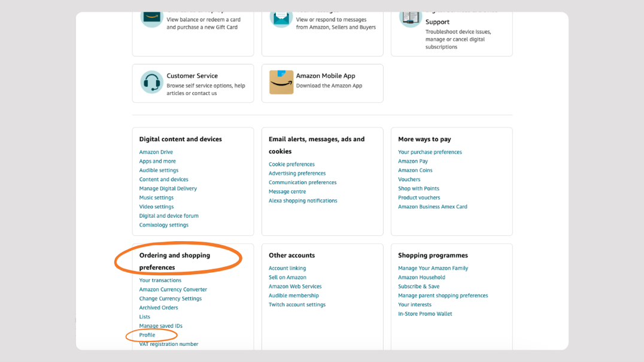
Task: Open Apps and more link
Action: [x=157, y=161]
